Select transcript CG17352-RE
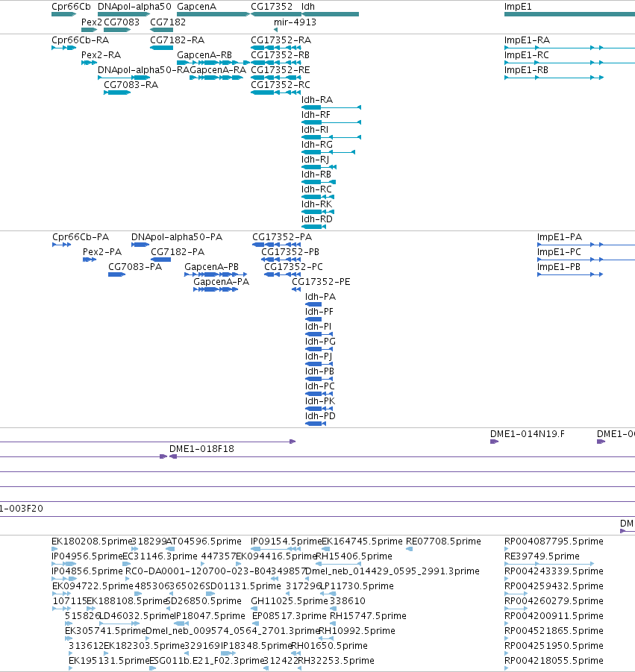The image size is (635, 672). tap(280, 70)
